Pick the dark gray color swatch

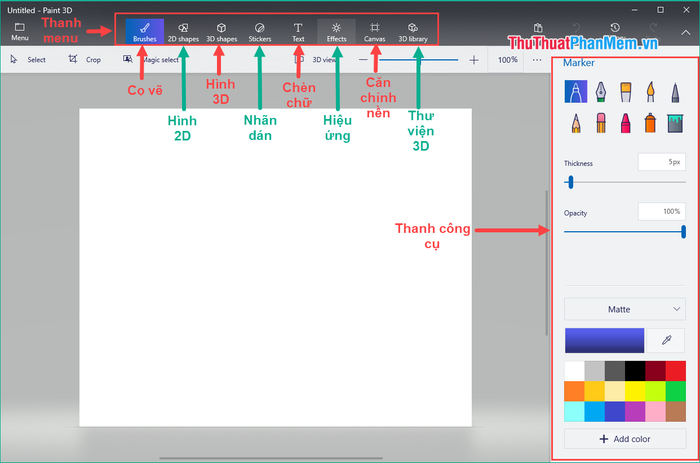coord(615,371)
